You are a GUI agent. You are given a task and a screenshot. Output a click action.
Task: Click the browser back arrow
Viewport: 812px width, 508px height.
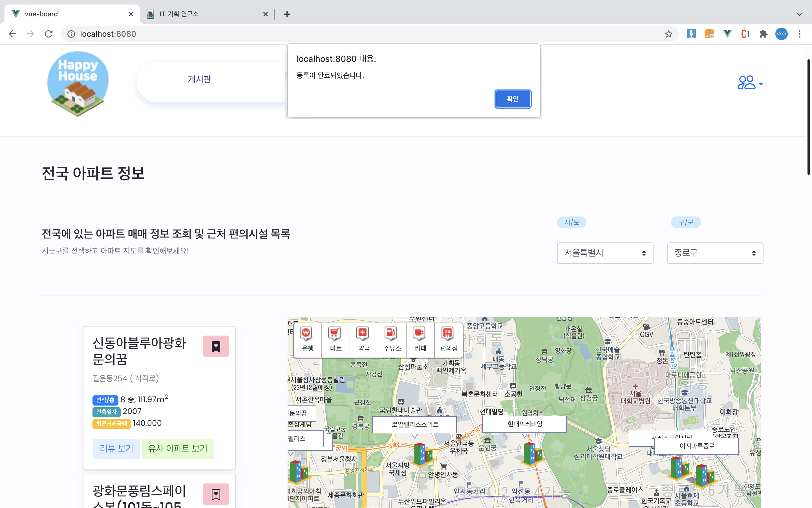coord(12,34)
